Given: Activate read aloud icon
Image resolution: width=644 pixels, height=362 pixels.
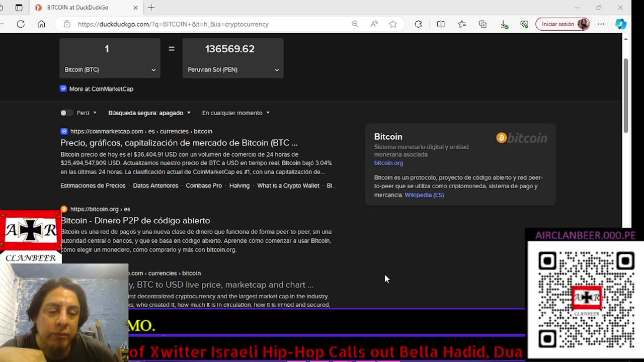Looking at the screenshot, I should 374,24.
